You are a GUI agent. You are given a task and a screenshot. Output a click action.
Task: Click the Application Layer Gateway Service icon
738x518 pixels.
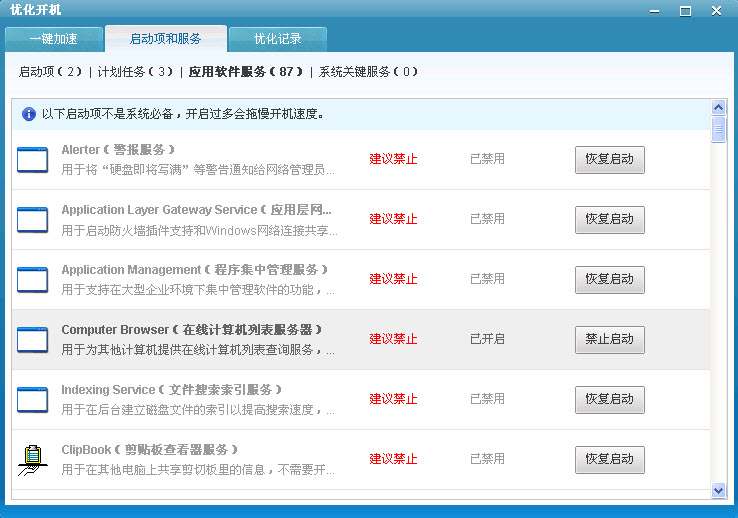32,220
